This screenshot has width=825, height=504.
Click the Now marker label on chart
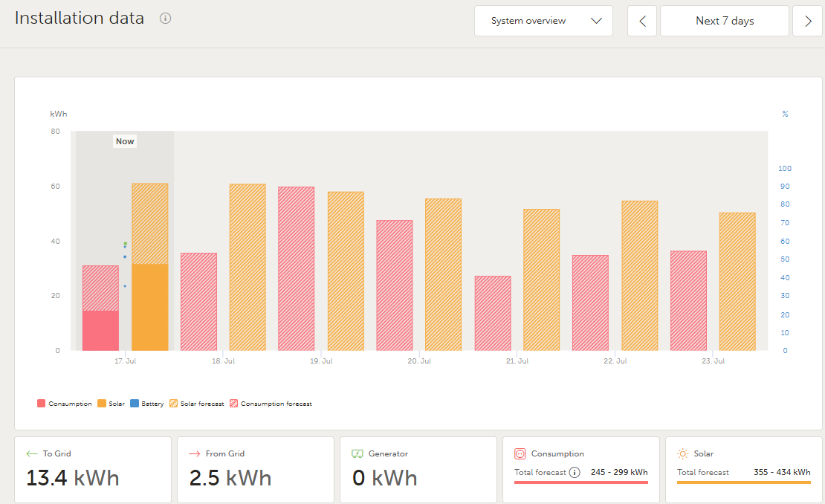coord(125,141)
